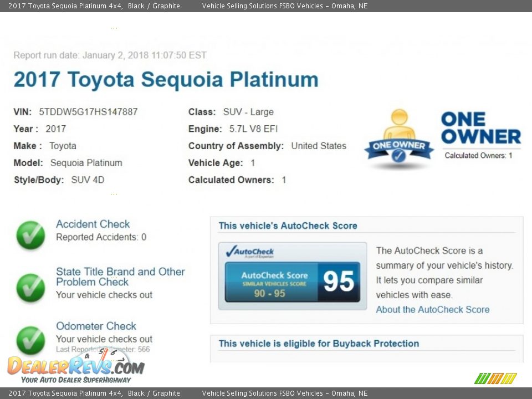
Task: Click the Odometer Check green checkmark icon
Action: tap(30, 340)
